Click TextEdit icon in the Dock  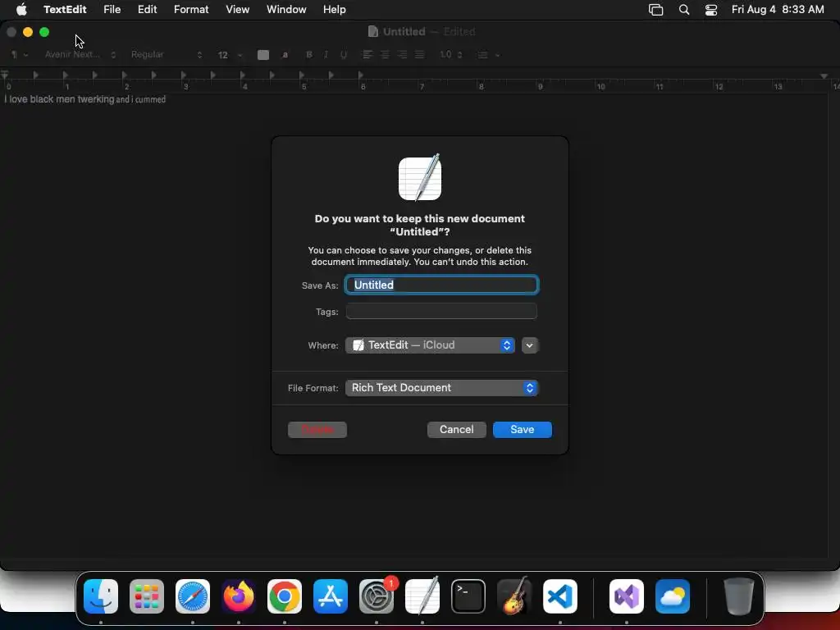(422, 596)
